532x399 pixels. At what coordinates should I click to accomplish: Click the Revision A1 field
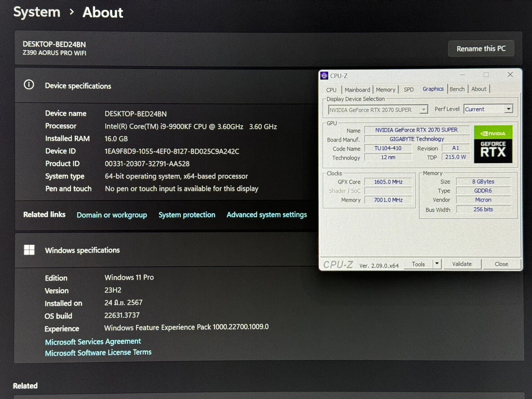456,148
